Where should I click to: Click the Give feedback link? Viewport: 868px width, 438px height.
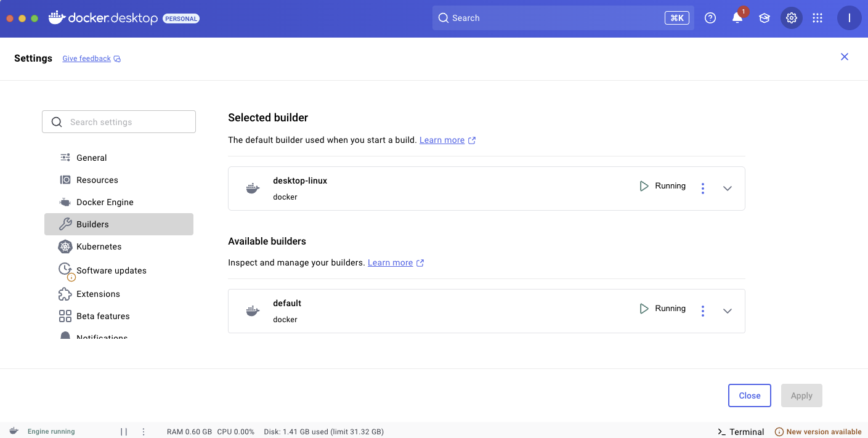(x=87, y=59)
